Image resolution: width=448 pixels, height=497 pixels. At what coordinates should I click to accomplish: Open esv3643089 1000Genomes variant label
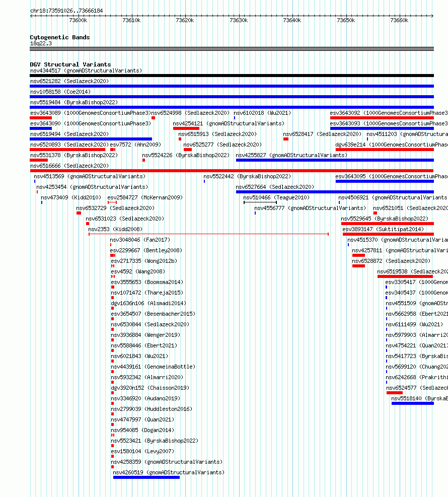pos(91,113)
